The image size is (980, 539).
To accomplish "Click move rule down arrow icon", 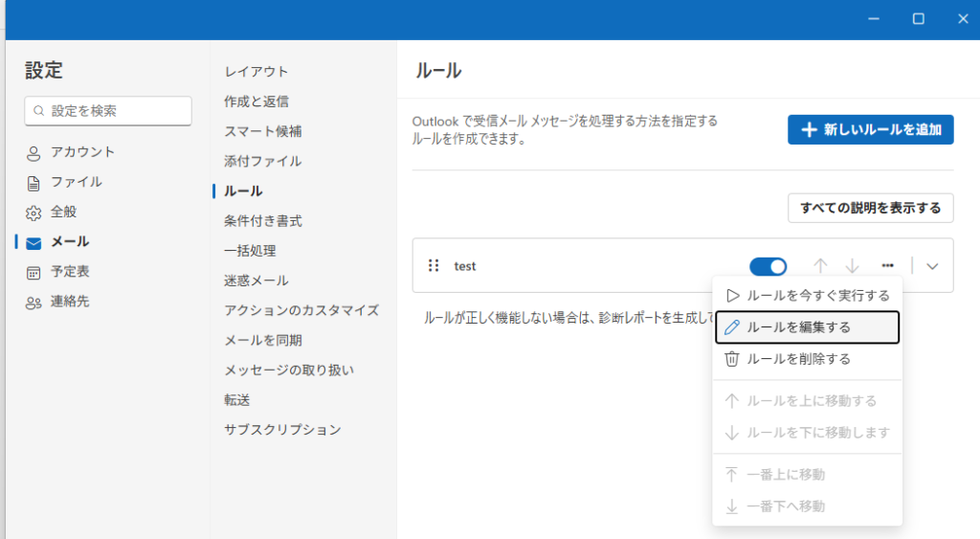I will click(x=853, y=266).
